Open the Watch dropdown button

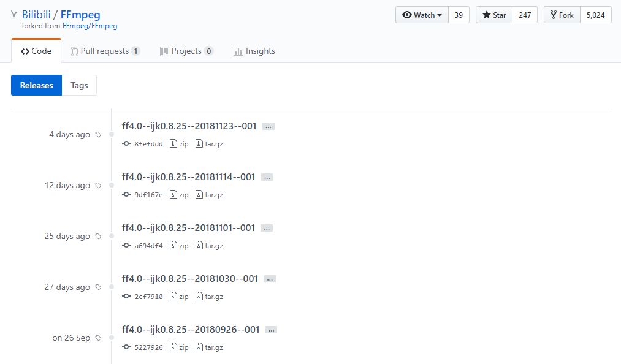pos(422,15)
